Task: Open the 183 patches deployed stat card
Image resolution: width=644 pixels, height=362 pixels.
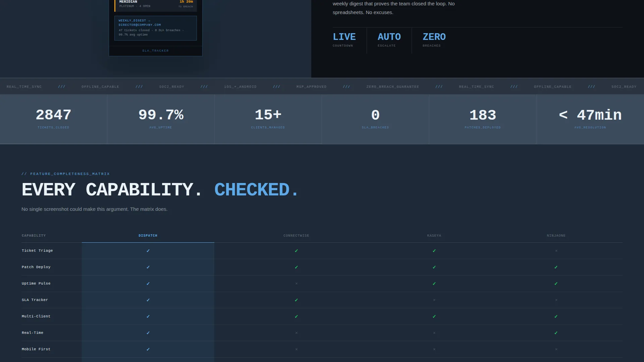Action: click(x=483, y=119)
